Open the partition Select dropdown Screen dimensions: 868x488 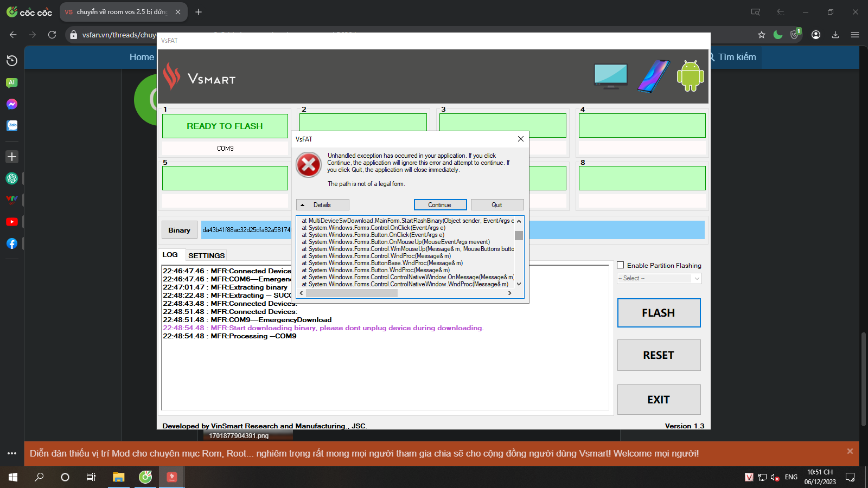(x=659, y=278)
